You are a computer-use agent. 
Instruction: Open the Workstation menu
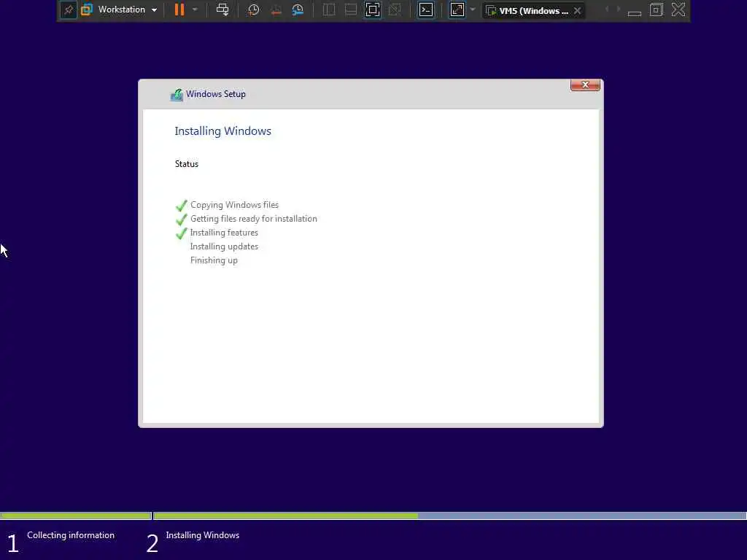tap(121, 9)
